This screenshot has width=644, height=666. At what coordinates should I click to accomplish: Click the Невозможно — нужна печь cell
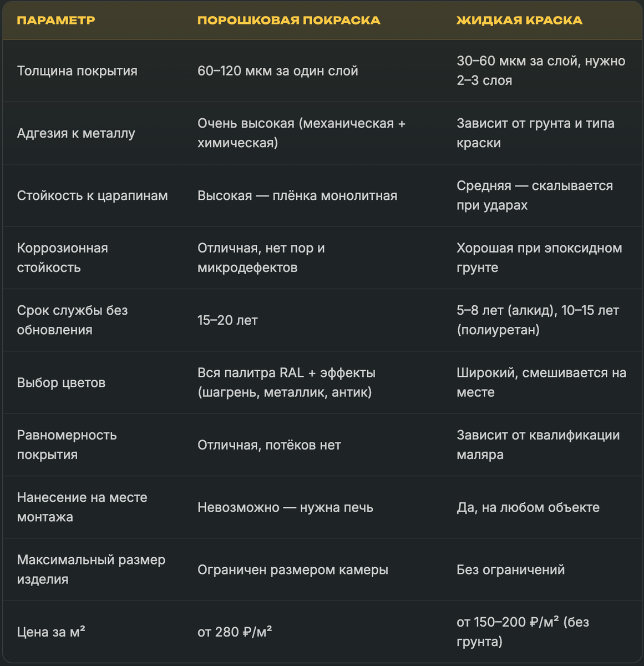tap(286, 507)
